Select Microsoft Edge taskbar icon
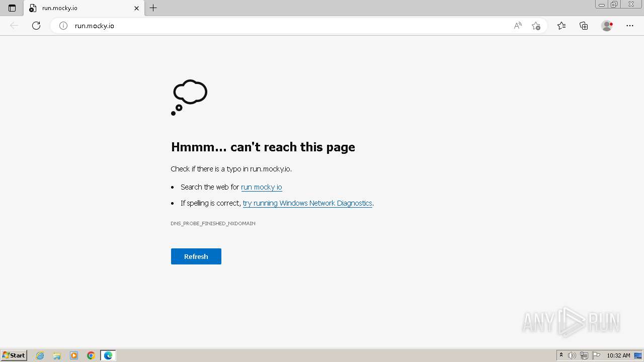 [108, 355]
